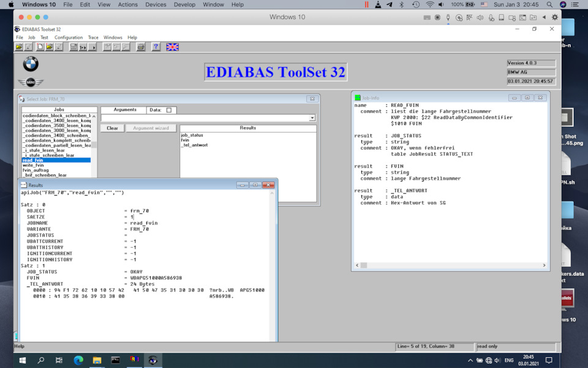Click the open SGBD folder toolbar icon
The width and height of the screenshot is (588, 368).
pos(19,47)
